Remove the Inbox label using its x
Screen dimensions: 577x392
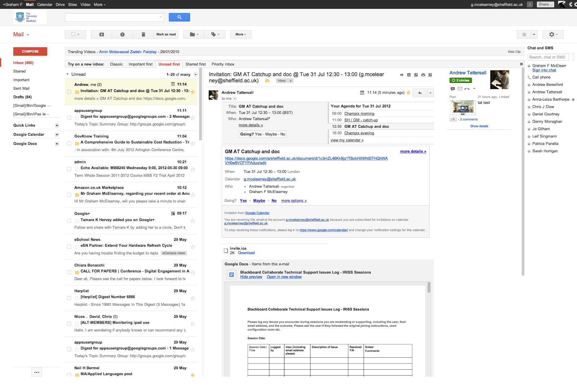click(x=291, y=81)
